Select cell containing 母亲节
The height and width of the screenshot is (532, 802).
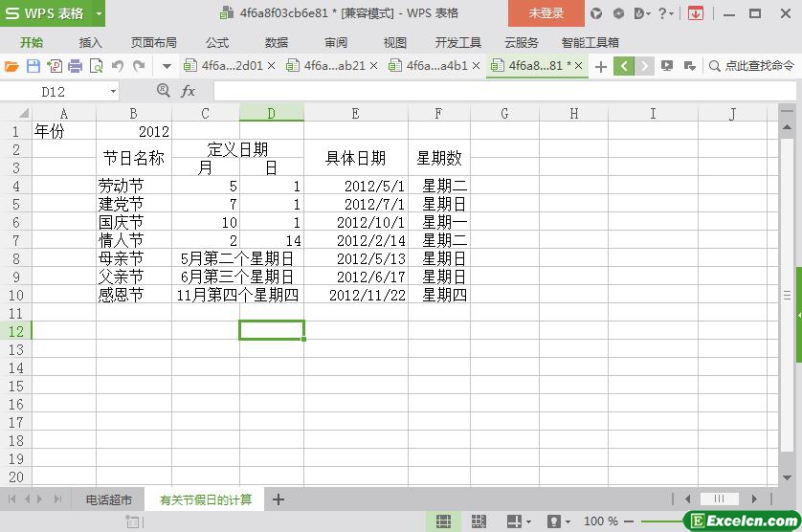click(x=133, y=258)
